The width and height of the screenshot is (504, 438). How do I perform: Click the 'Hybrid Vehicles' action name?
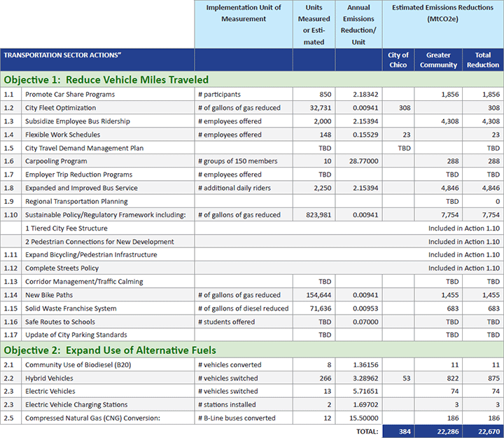49,378
